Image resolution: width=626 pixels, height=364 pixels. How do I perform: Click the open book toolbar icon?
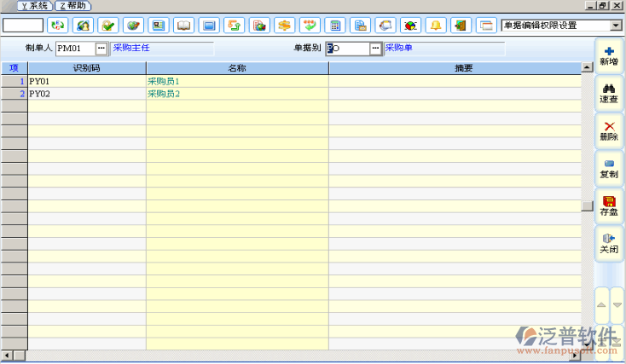(183, 25)
